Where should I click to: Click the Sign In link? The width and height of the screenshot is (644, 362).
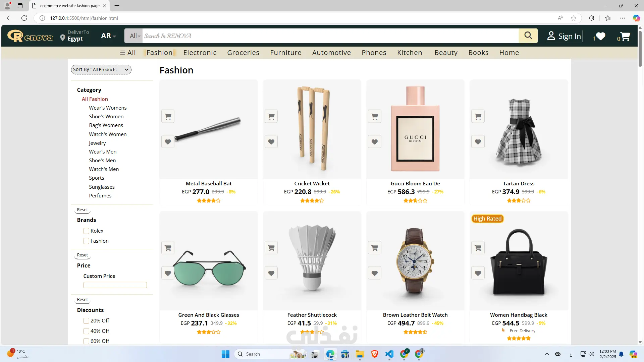564,36
